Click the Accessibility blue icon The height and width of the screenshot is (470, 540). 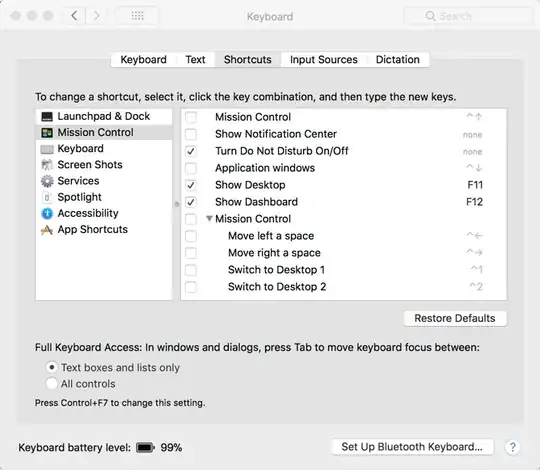point(47,213)
